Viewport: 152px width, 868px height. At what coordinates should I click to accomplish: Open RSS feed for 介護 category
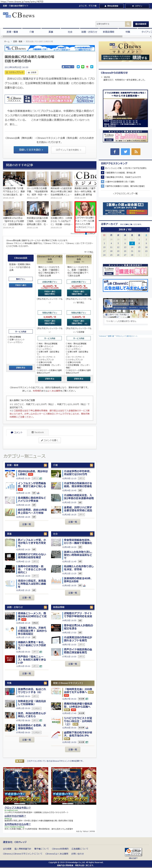(91, 465)
